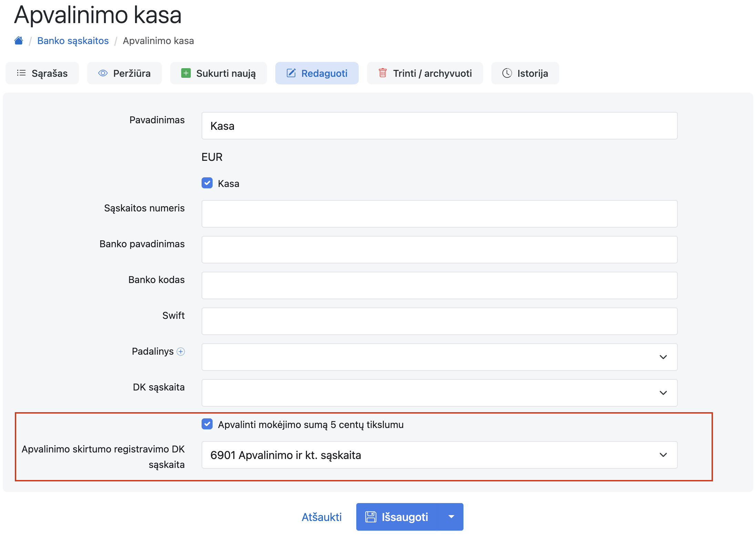Expand the DK sąskaita dropdown

point(439,393)
